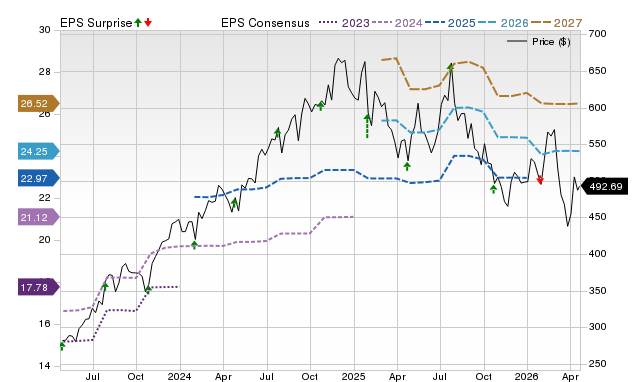Click the 2025 label on time axis
The image size is (640, 382).
coord(353,376)
